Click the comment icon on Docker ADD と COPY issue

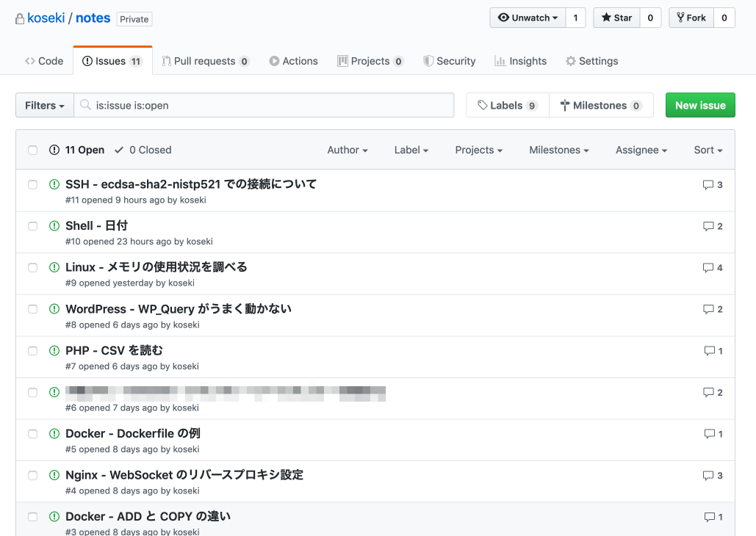click(709, 517)
